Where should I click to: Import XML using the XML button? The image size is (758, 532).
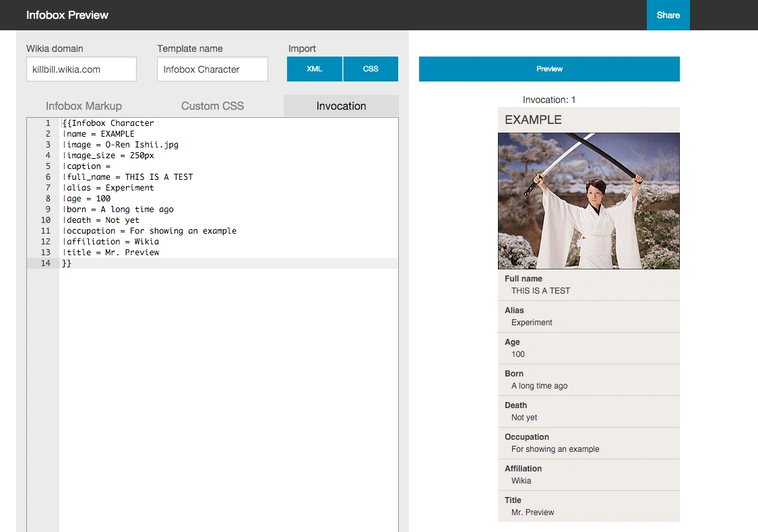315,69
